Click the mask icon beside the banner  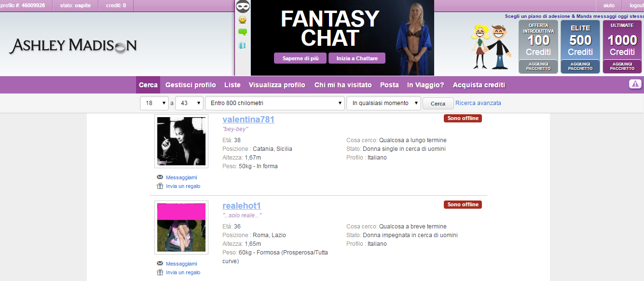pyautogui.click(x=242, y=7)
